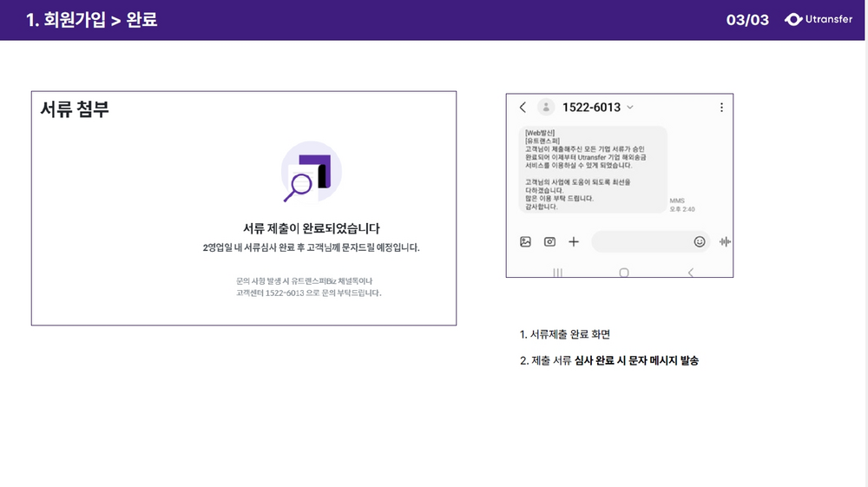Click the note about 심사 완료 시 문자 메시지 발송
868x487 pixels.
pos(609,361)
